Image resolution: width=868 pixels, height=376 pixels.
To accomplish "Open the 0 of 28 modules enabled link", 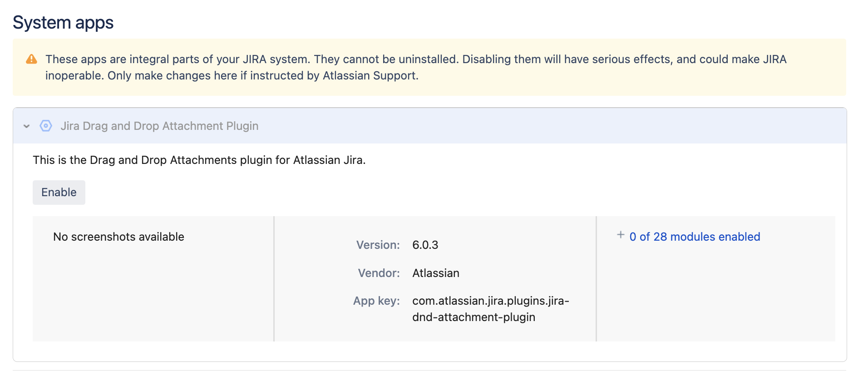I will (695, 237).
